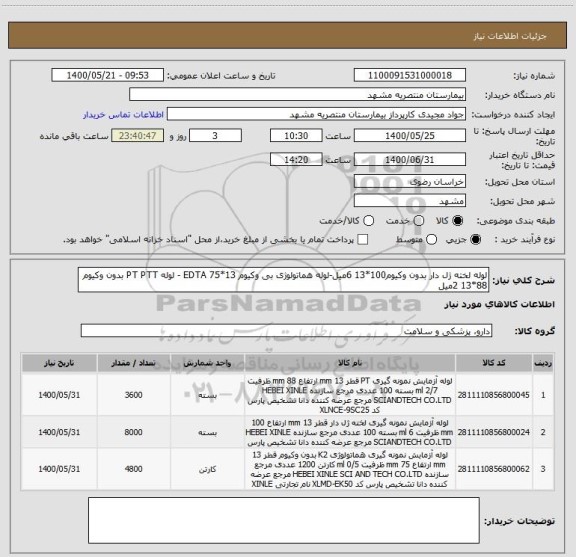Screen dimensions: 576x557
Task: Click the کد کالا column header
Action: [x=494, y=363]
